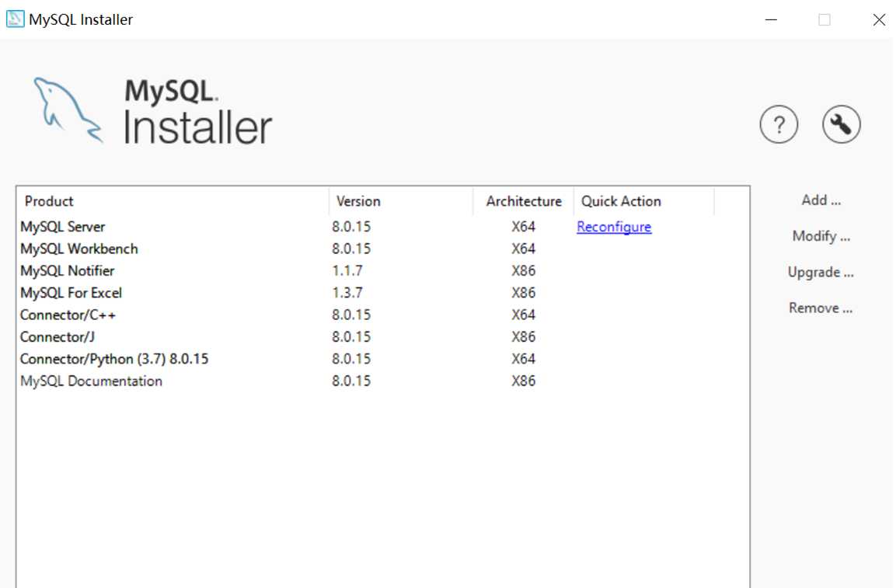
Task: Select the MySQL Server row
Action: click(x=383, y=227)
